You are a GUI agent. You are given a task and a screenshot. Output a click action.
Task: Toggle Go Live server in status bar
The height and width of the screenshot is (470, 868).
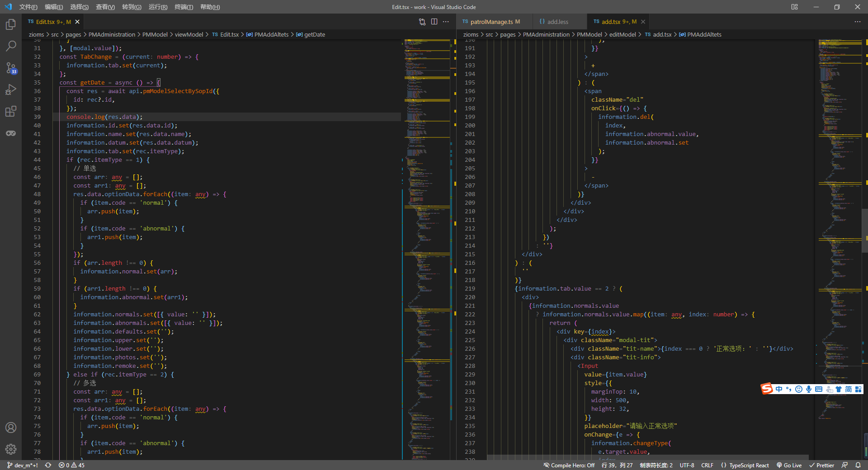tap(789, 465)
